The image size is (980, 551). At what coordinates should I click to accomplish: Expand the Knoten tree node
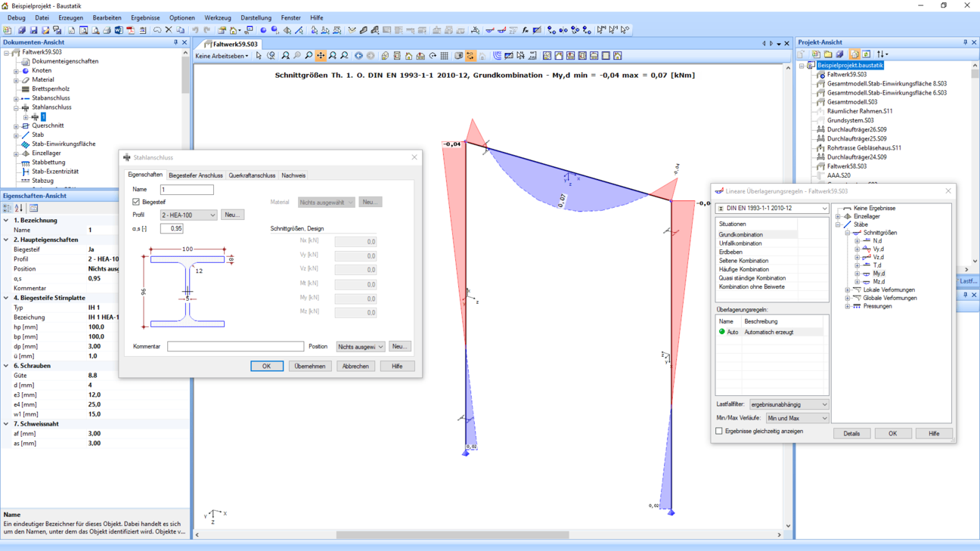(16, 70)
